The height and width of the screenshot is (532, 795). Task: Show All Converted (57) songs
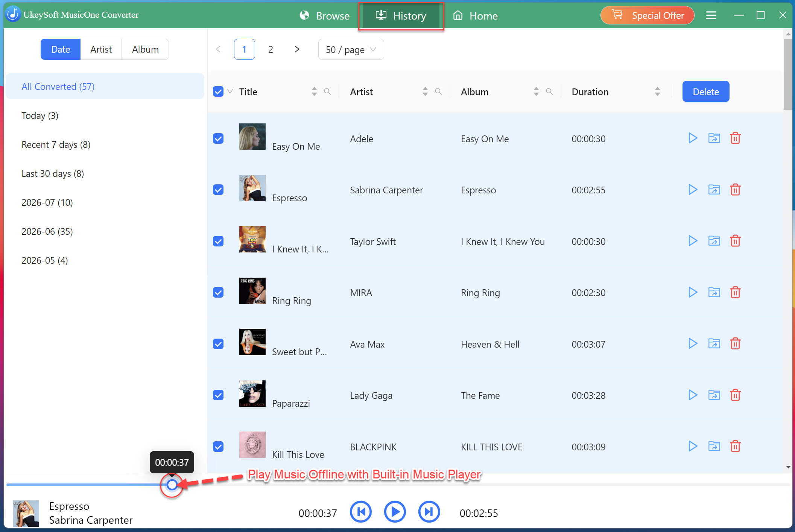tap(105, 87)
